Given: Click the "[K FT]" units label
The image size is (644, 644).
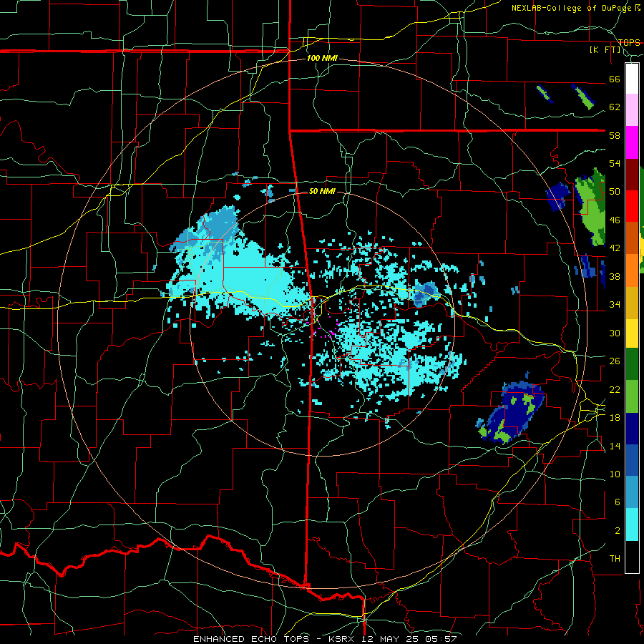Looking at the screenshot, I should [x=605, y=49].
